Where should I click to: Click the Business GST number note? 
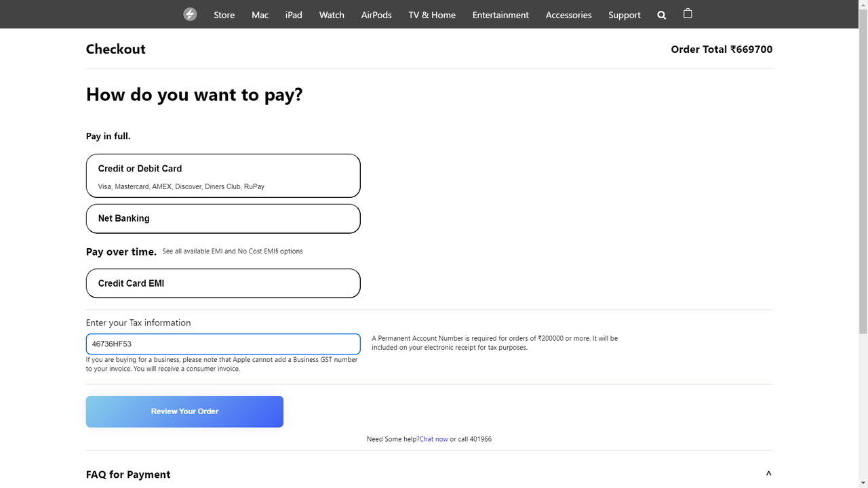tap(222, 364)
